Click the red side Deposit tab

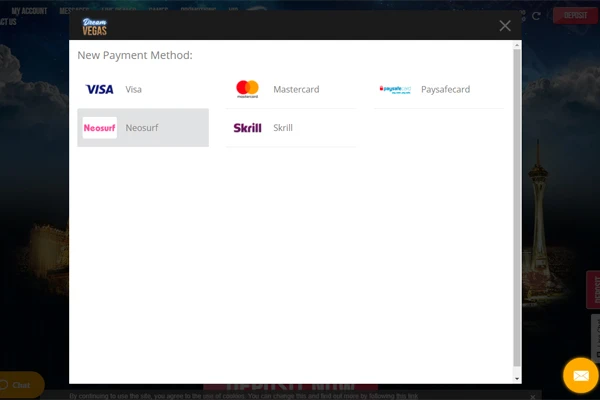pyautogui.click(x=594, y=290)
